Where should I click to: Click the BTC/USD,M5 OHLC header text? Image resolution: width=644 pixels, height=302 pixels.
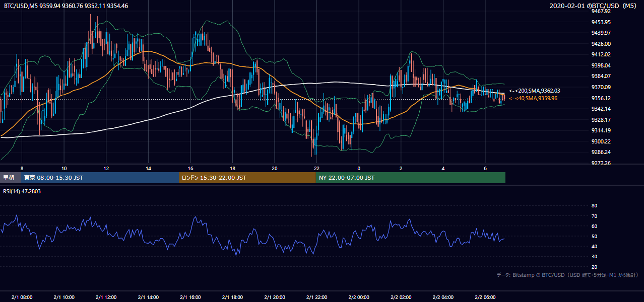(x=66, y=6)
